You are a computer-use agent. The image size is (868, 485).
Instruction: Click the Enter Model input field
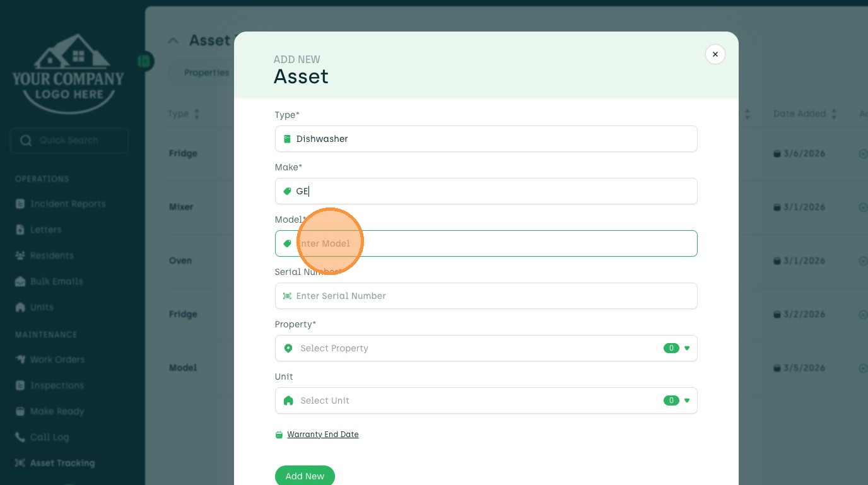click(486, 243)
